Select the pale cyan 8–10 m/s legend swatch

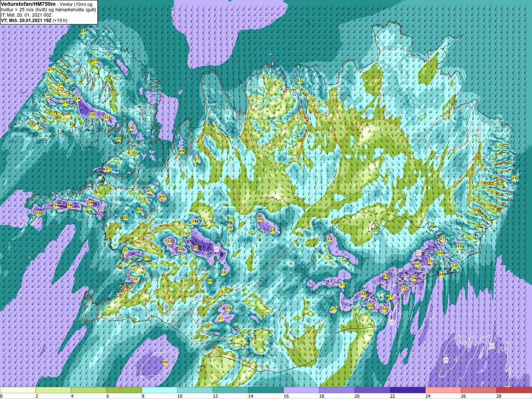[160, 390]
